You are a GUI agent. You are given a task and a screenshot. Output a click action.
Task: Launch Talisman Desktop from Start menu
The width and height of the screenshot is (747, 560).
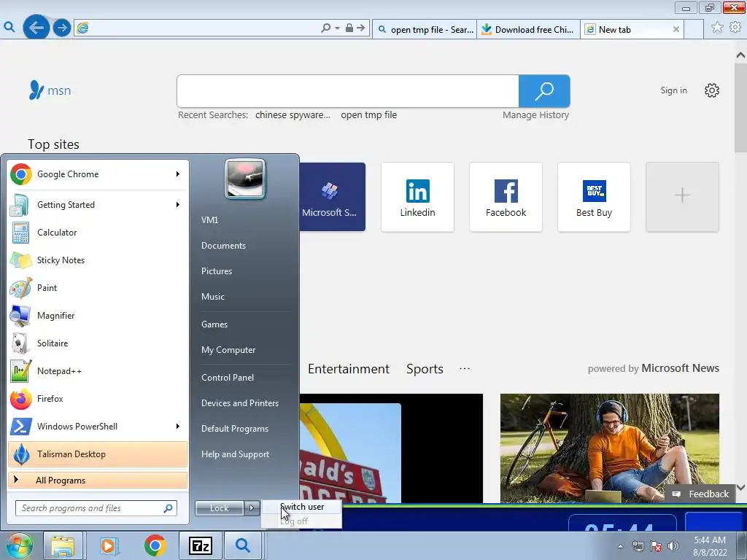(x=97, y=454)
